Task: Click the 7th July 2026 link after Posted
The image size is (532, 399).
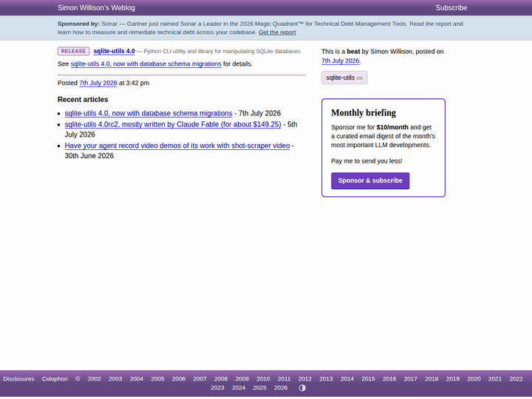Action: (x=98, y=83)
